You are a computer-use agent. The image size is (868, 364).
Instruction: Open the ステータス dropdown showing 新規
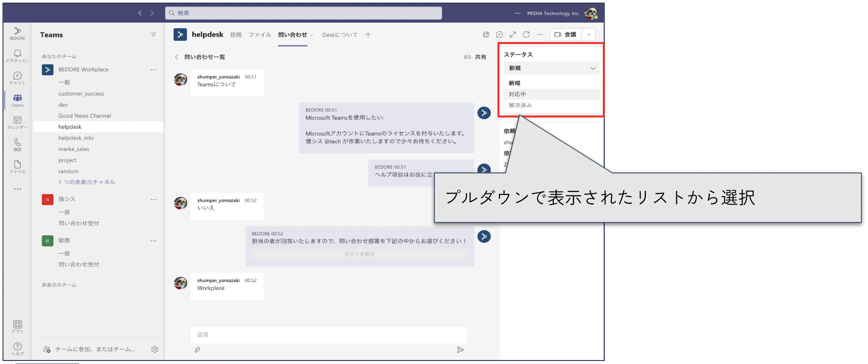551,68
